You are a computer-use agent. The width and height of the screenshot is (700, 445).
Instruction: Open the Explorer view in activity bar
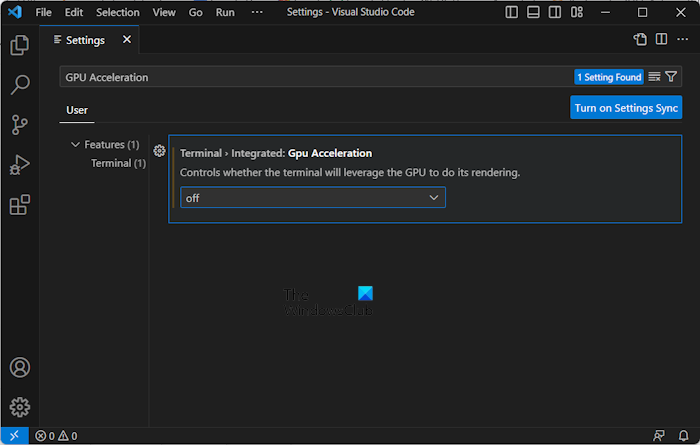click(19, 45)
